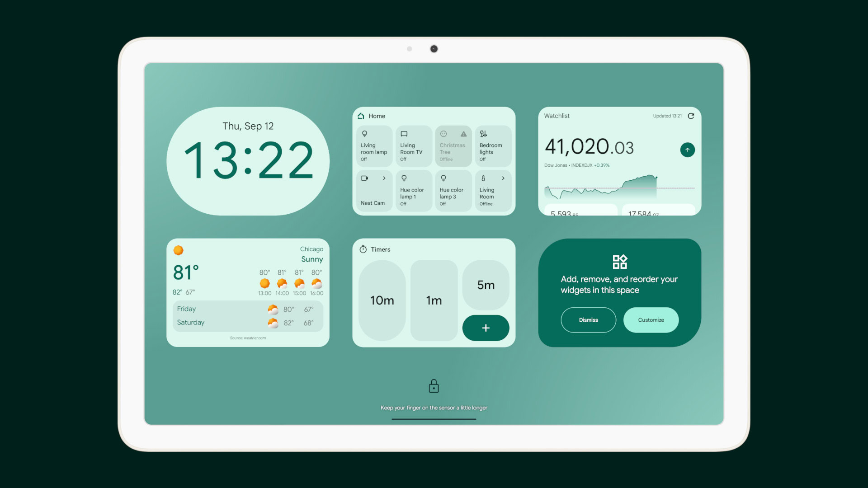The image size is (868, 488).
Task: Toggle the Living Room TV switch
Action: [413, 145]
